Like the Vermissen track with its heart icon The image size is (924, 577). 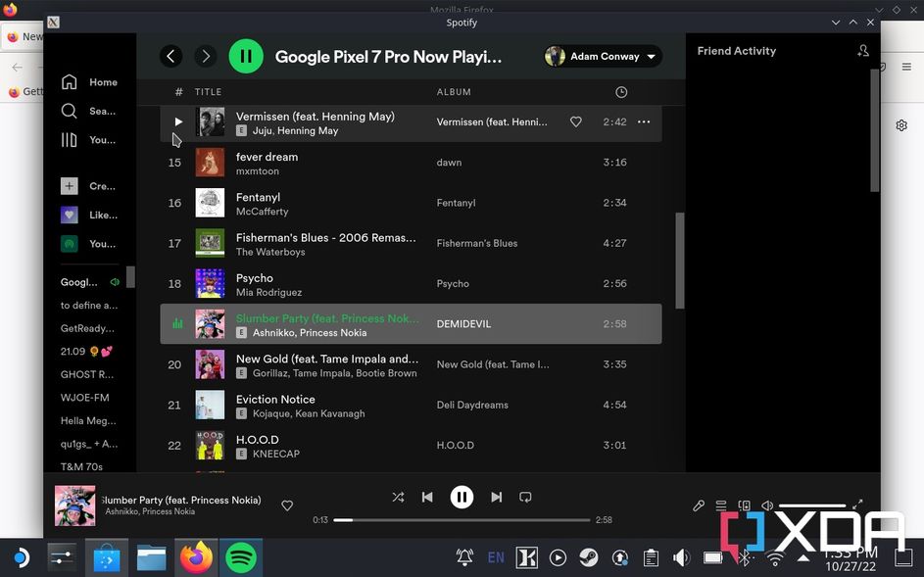tap(575, 121)
